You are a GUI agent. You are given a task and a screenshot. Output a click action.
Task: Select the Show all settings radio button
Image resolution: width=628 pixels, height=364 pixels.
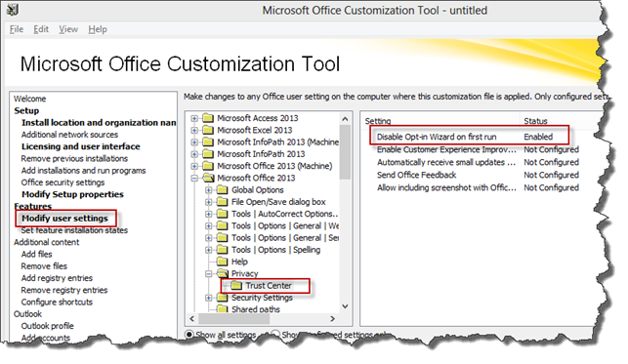tap(189, 334)
